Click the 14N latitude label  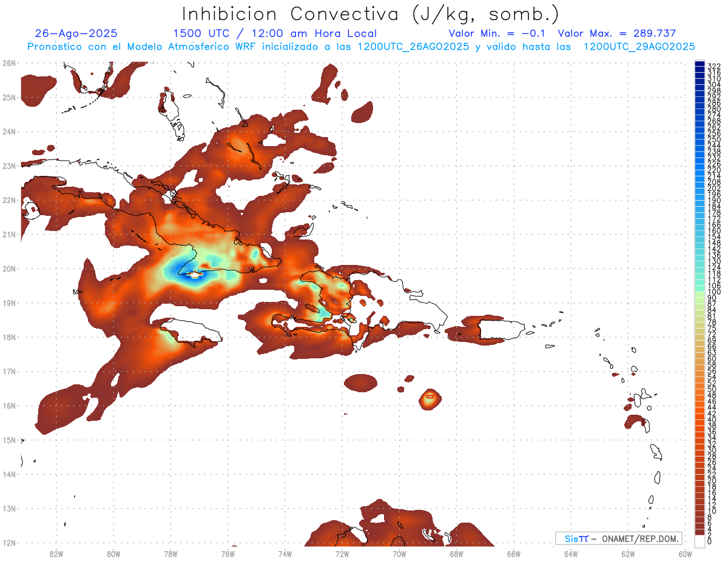pyautogui.click(x=8, y=474)
